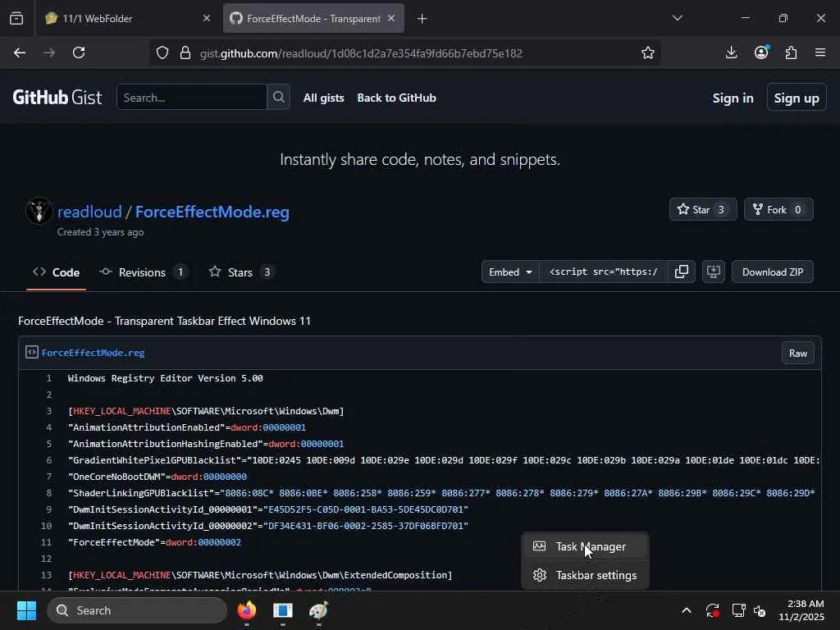Screen dimensions: 840x630
Task: Open the list all tabs dropdown
Action: coord(677,18)
